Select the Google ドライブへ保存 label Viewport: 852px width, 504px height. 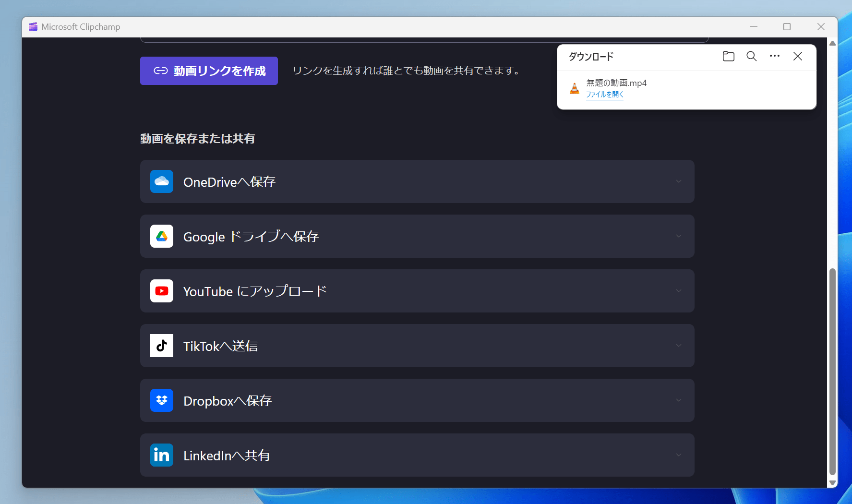(x=251, y=237)
